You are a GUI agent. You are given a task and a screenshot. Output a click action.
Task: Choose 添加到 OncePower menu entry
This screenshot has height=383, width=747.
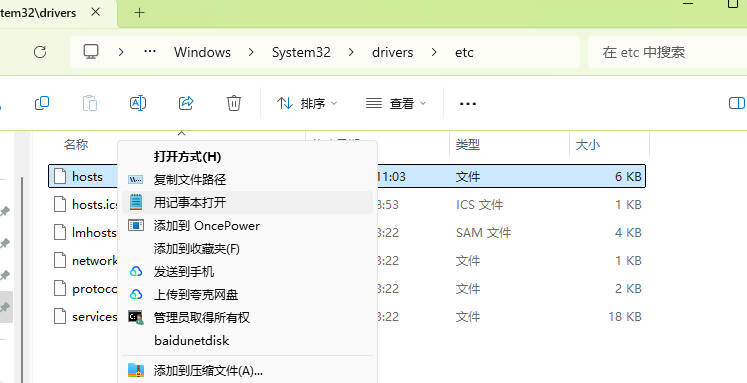coord(247,225)
